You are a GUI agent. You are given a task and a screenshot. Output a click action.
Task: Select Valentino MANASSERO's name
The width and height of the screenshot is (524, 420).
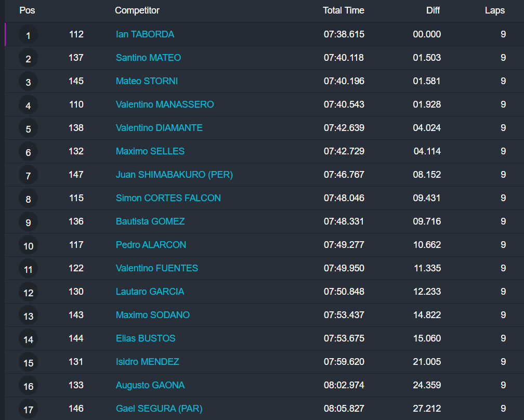164,104
